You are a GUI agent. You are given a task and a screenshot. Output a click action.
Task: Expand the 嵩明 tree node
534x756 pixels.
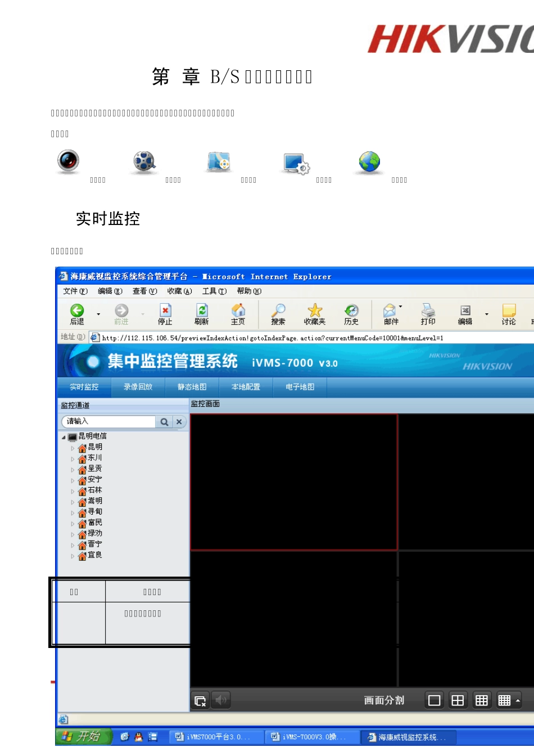point(73,502)
